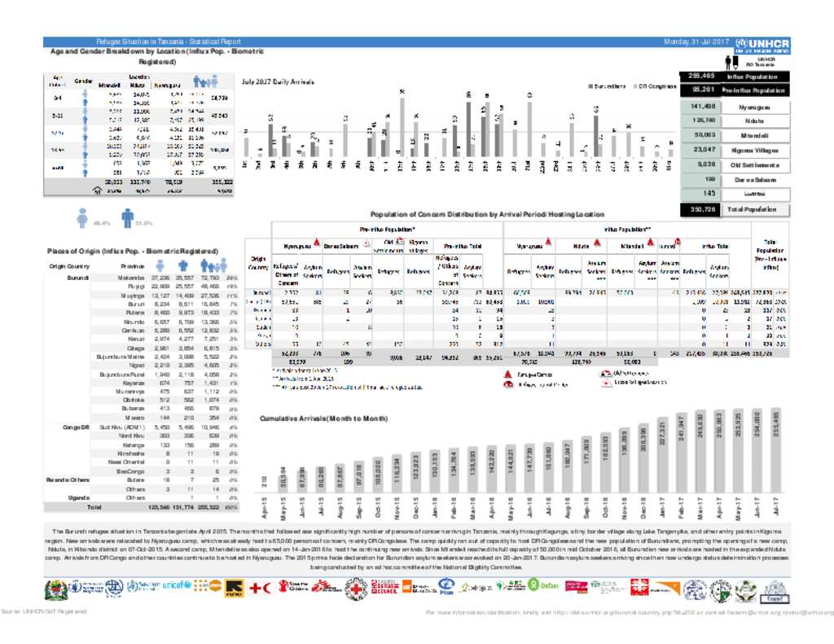Click the female figure icon showing gender percentage
This screenshot has width=834, height=644.
tap(82, 218)
